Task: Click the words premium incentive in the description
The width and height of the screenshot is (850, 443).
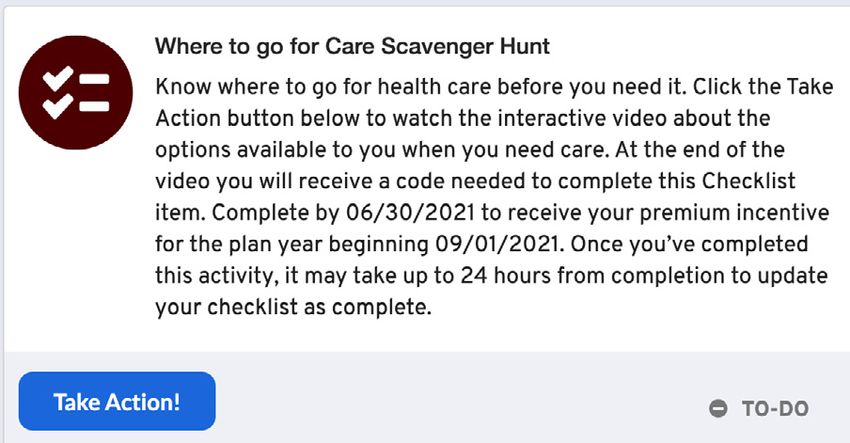Action: 735,213
